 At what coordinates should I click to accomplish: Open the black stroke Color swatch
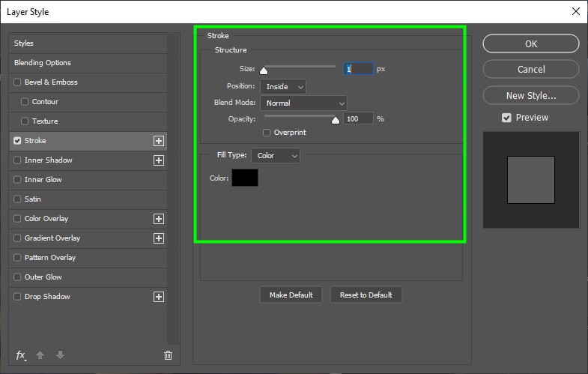(245, 178)
